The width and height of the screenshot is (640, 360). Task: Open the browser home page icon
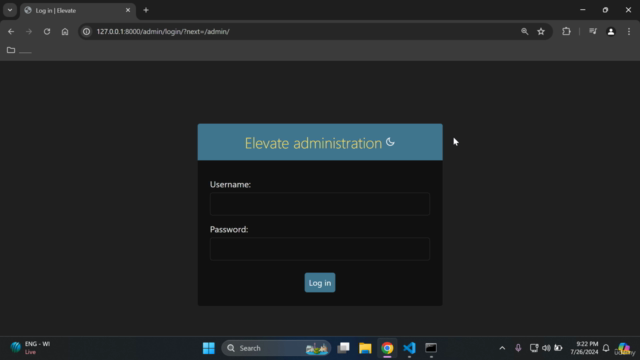pyautogui.click(x=65, y=31)
